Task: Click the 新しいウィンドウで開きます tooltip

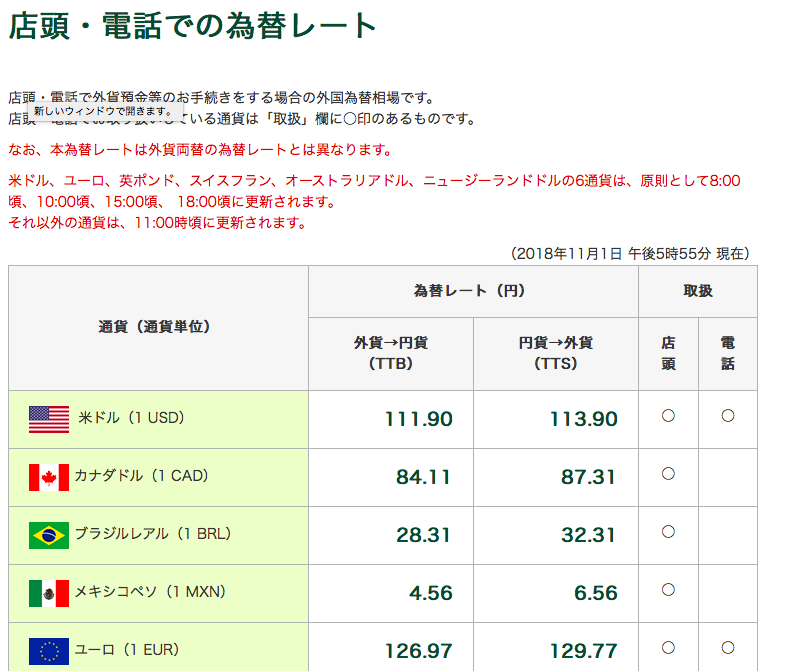Action: pos(104,111)
